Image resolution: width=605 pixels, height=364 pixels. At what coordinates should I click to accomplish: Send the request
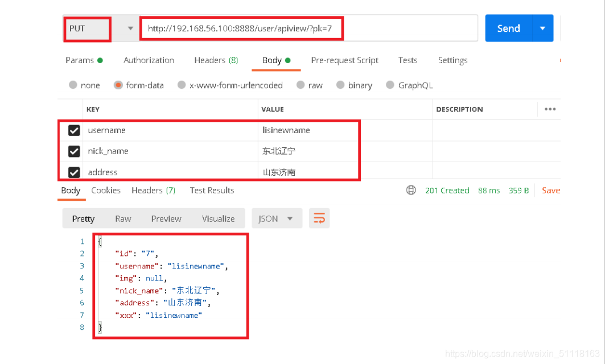point(509,28)
